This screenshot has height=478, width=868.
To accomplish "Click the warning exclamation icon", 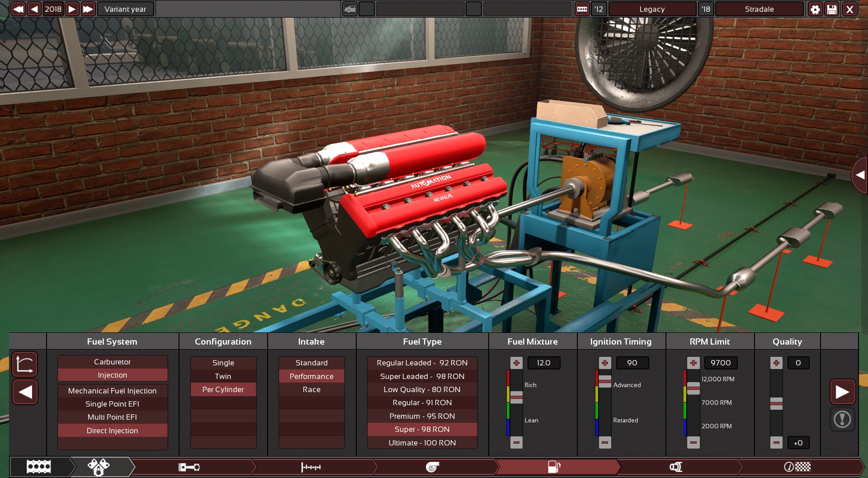I will [x=842, y=419].
